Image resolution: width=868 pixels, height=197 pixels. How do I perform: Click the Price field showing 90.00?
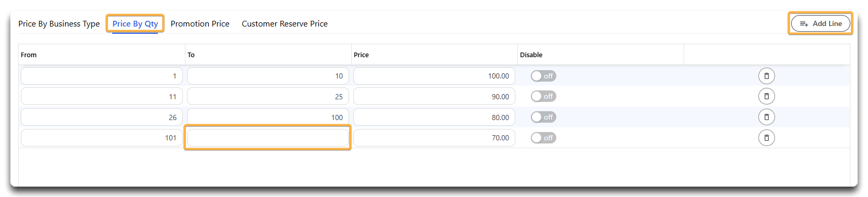434,96
